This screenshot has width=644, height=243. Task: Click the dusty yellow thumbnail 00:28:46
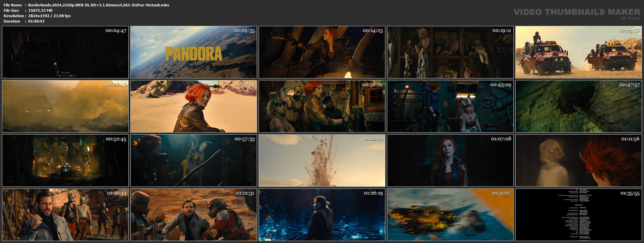[x=65, y=106]
